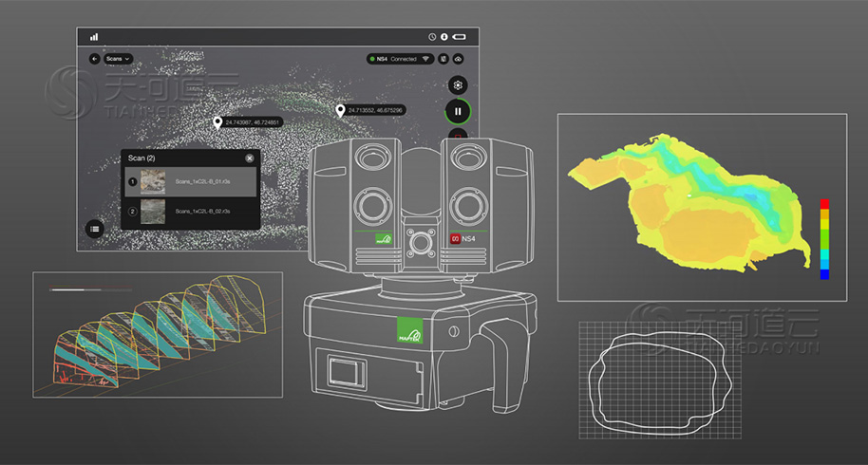Close the Scan (2) panel

click(x=250, y=158)
